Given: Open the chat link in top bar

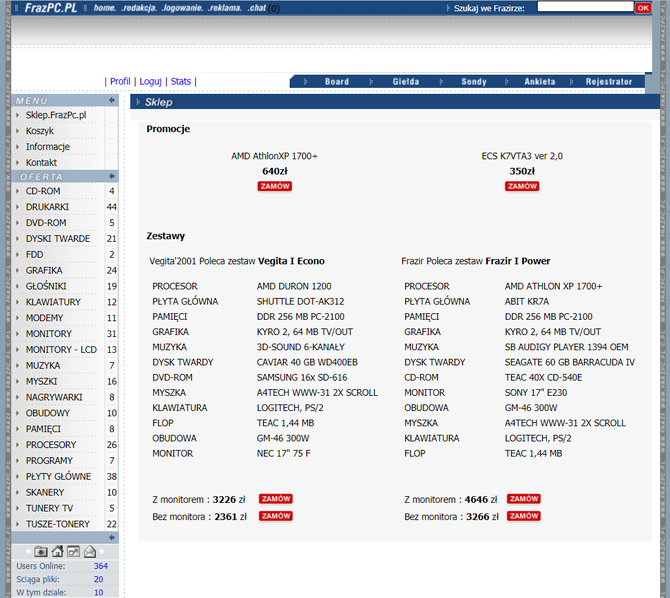Looking at the screenshot, I should (x=257, y=8).
